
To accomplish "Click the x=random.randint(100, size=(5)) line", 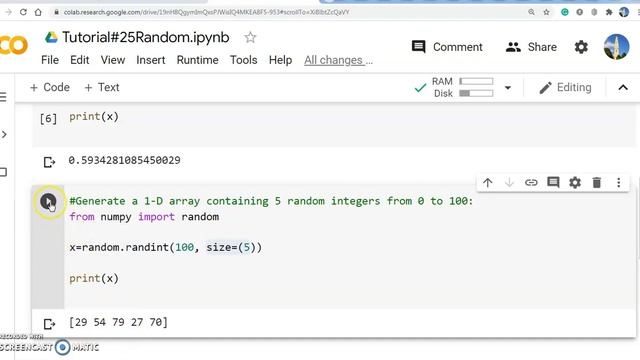I will pos(165,247).
